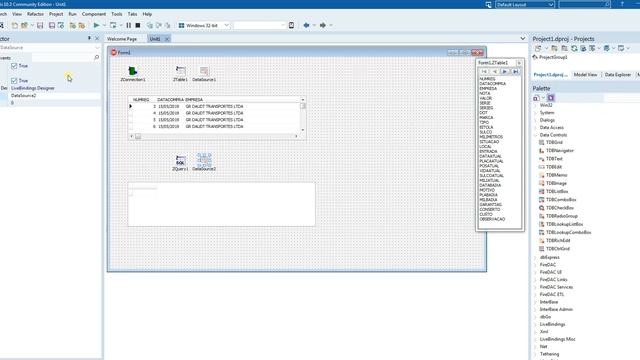Pin the Object Inspector panel
Image resolution: width=640 pixels, height=360 pixels.
pyautogui.click(x=89, y=38)
